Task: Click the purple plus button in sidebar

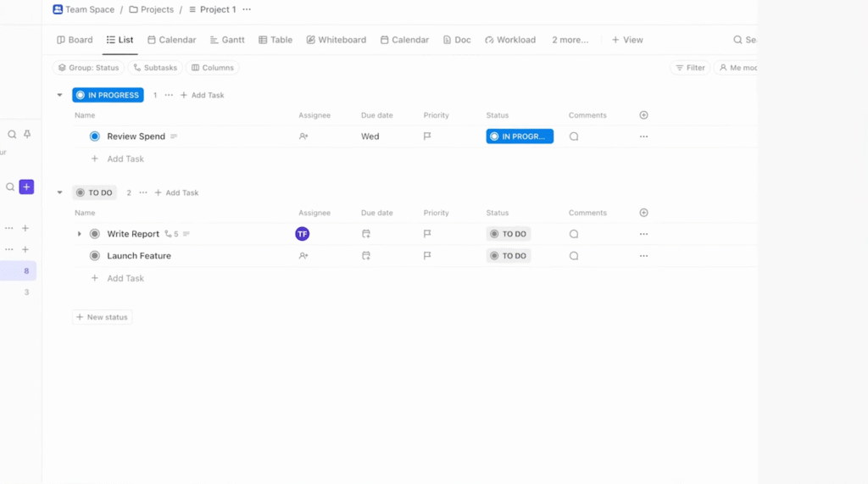Action: [26, 186]
